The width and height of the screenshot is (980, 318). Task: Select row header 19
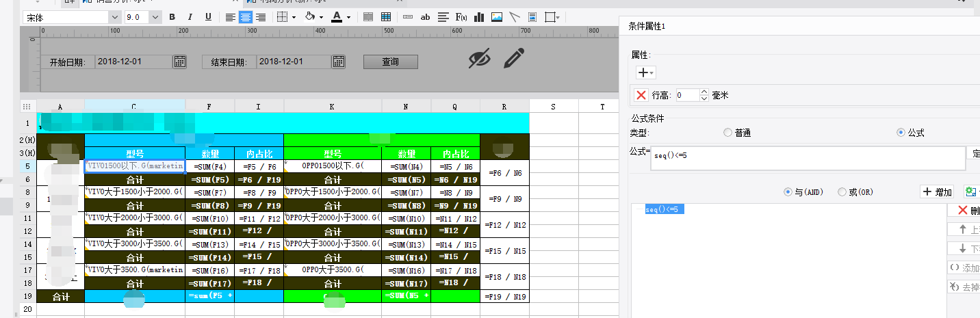point(28,296)
